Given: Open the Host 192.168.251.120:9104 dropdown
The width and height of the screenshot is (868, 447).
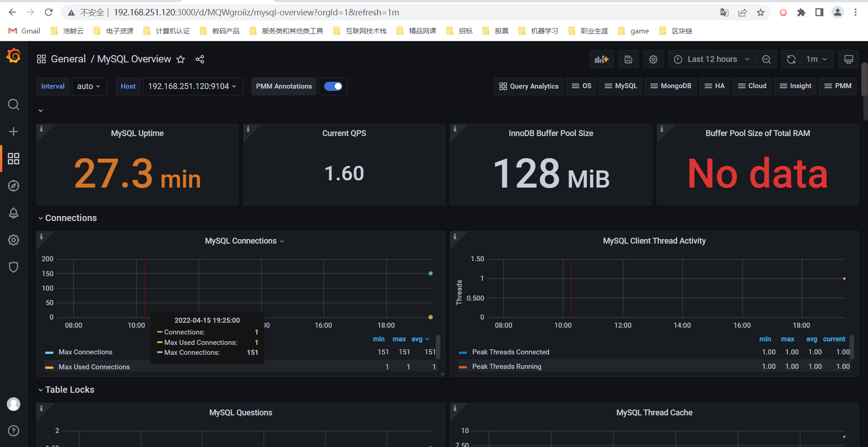Looking at the screenshot, I should pos(193,86).
